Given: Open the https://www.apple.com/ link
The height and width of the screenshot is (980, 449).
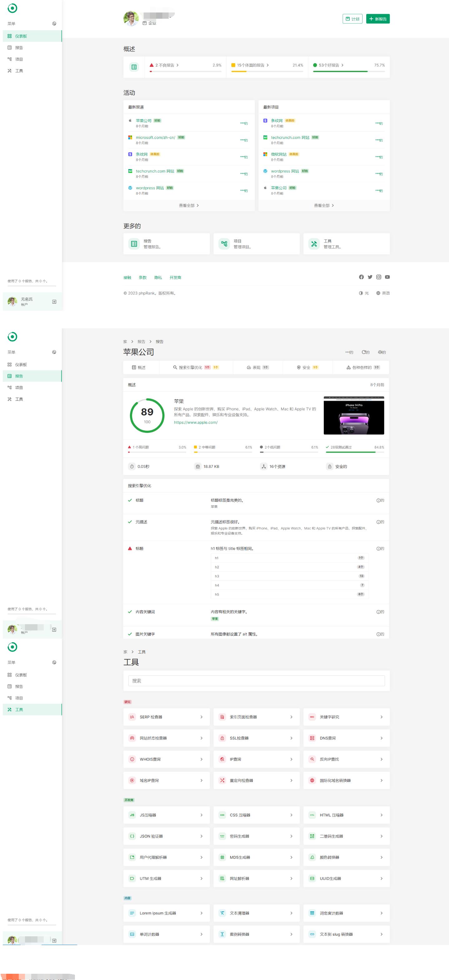Looking at the screenshot, I should tap(195, 422).
